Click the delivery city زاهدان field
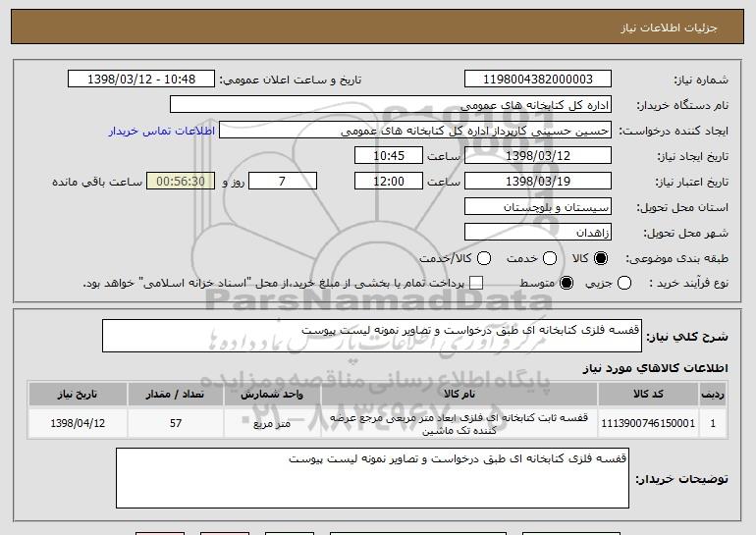 point(538,233)
